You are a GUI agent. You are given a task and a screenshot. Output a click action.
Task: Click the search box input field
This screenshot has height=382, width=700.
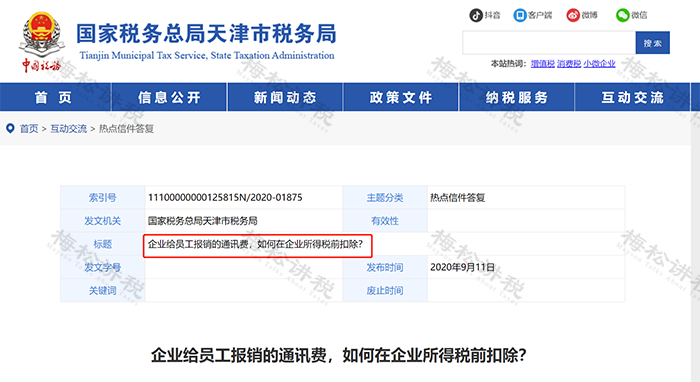[x=549, y=43]
